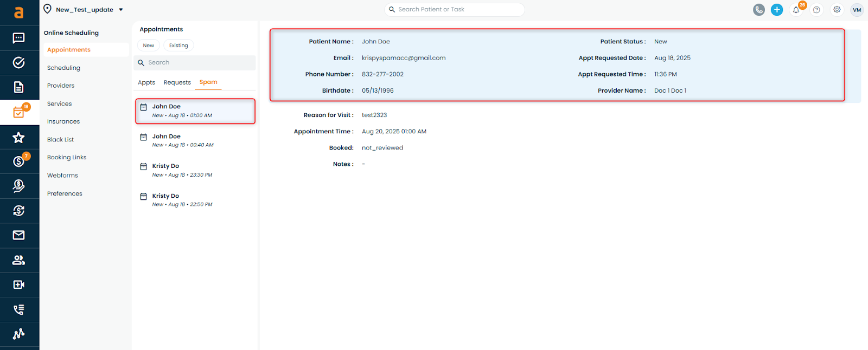Click the Search Patient or Task field
This screenshot has width=868, height=350.
[x=455, y=10]
